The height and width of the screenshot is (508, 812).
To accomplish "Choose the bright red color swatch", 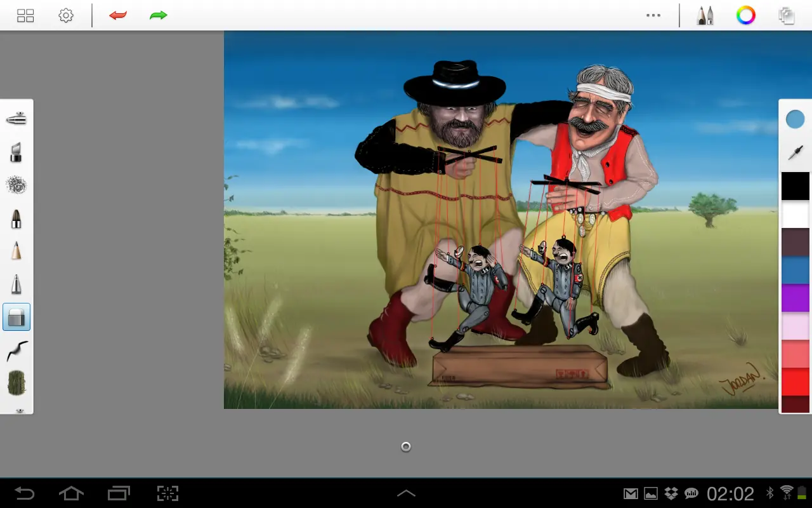I will [796, 382].
